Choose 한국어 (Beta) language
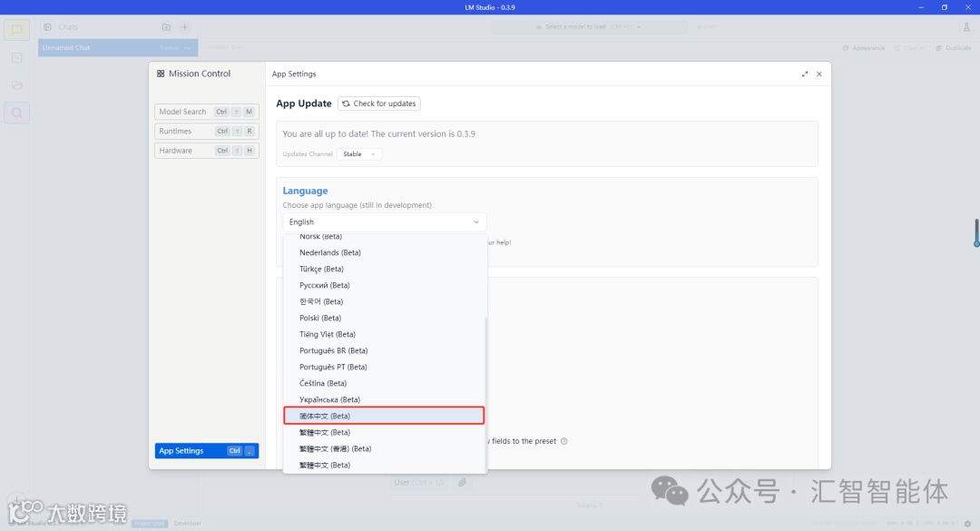This screenshot has width=980, height=531. pyautogui.click(x=385, y=301)
